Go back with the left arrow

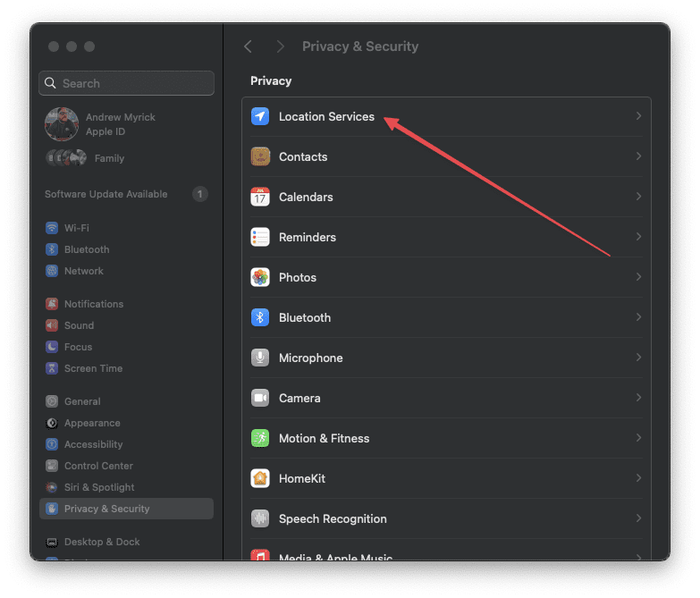(249, 46)
